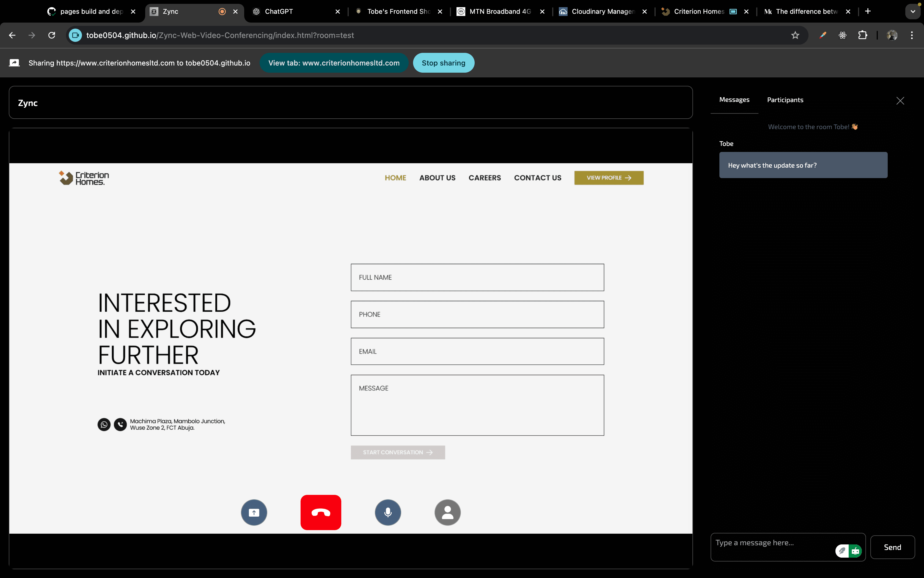The width and height of the screenshot is (924, 578).
Task: Reload the current page
Action: pyautogui.click(x=52, y=35)
